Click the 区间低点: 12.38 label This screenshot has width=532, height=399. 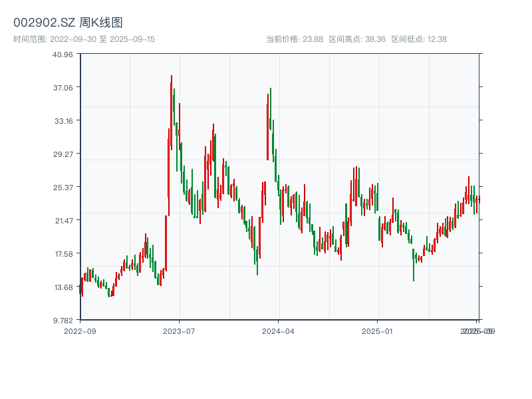pos(419,39)
